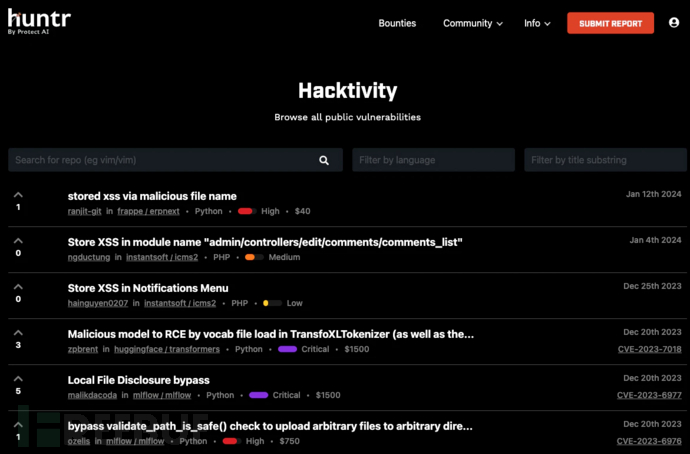Upvote the Store XSS module name report
The width and height of the screenshot is (690, 454).
18,241
